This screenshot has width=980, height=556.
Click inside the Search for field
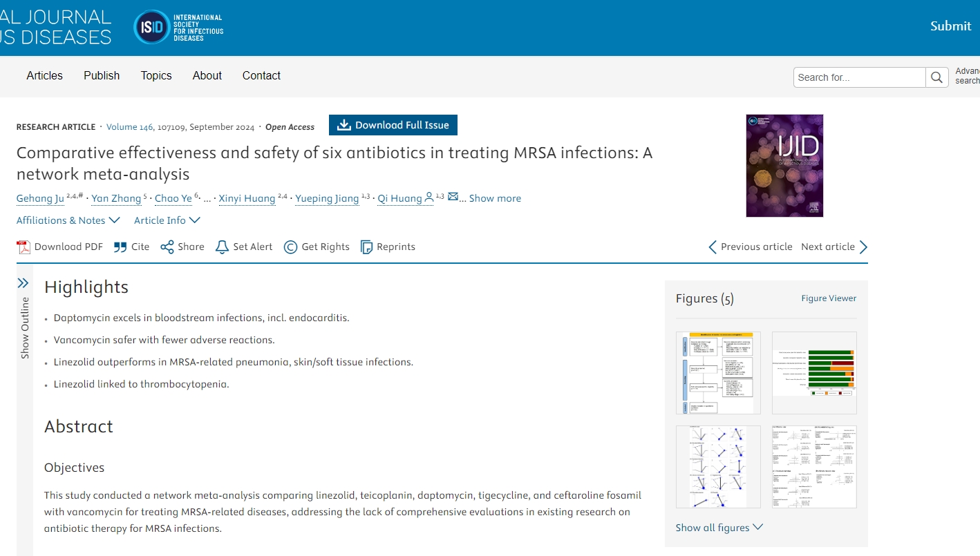(860, 77)
